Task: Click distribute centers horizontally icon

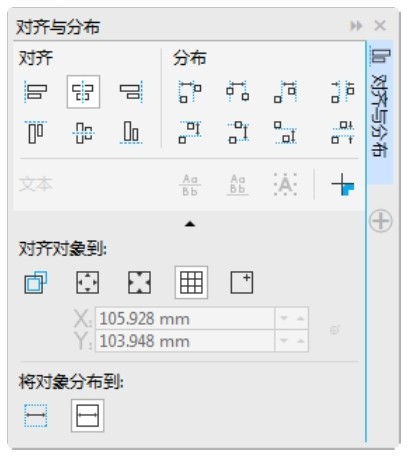Action: [237, 92]
